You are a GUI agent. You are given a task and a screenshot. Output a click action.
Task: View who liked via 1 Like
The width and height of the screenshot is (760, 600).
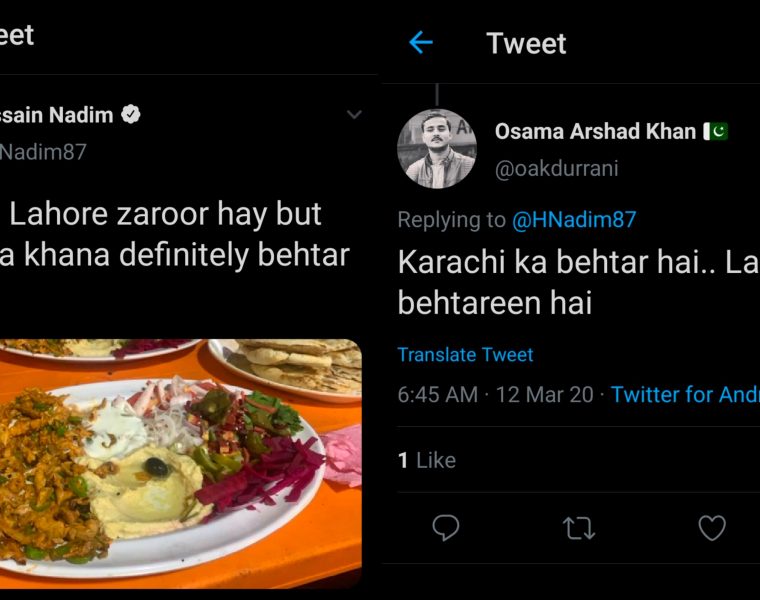[x=427, y=460]
